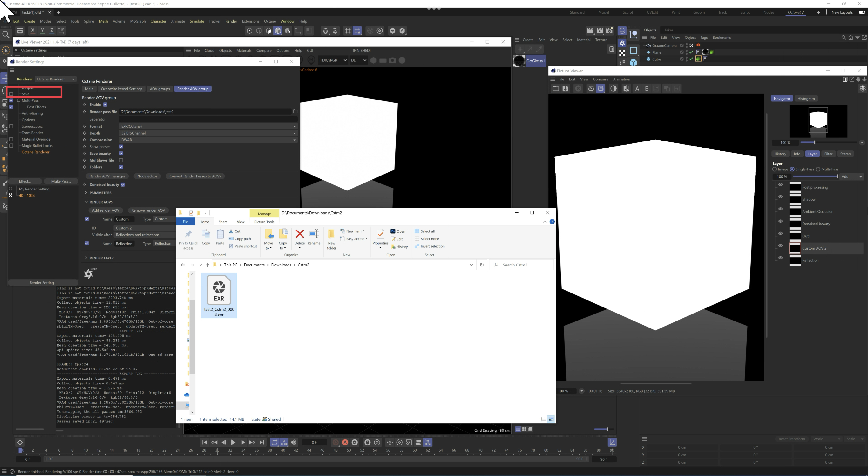
Task: Click the Play Forwards button in timeline
Action: pyautogui.click(x=233, y=442)
